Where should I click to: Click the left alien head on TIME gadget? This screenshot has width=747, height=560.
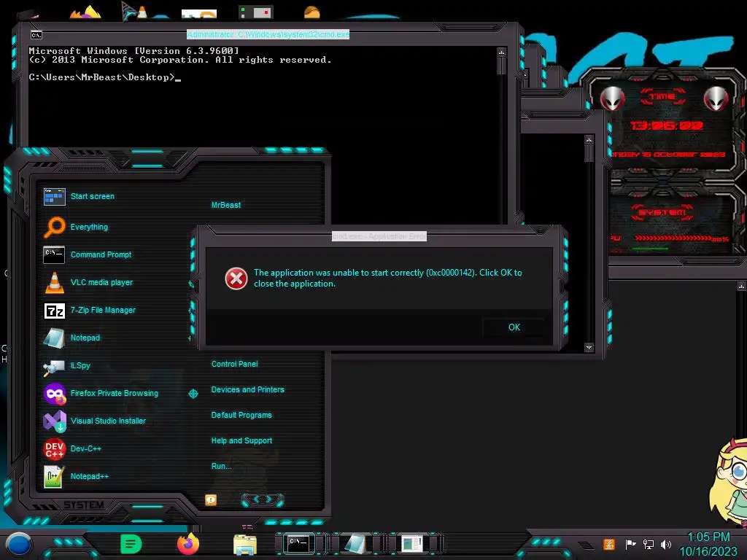[612, 98]
